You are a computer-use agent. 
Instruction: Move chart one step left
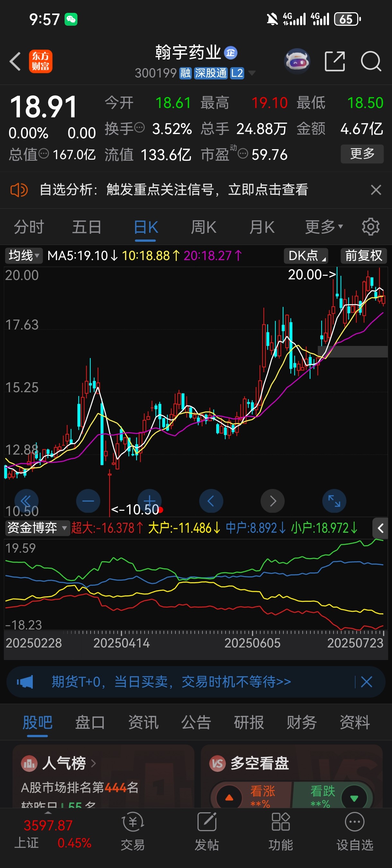pos(211,501)
